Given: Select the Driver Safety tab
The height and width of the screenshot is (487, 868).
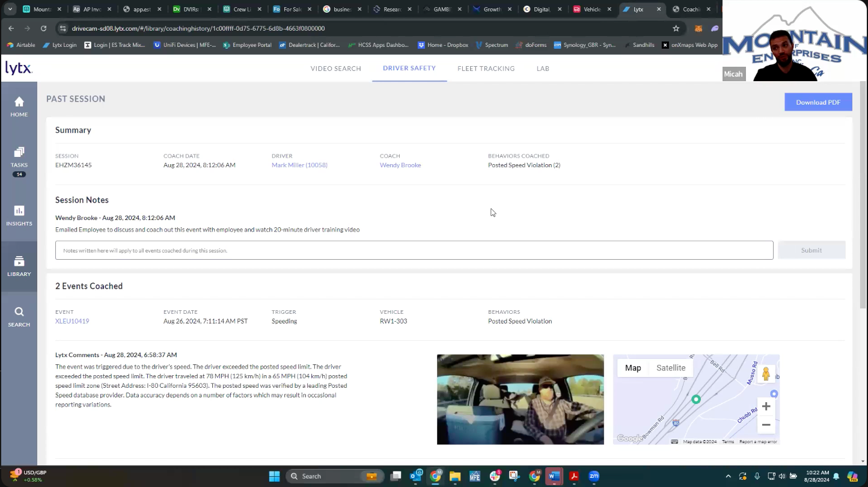Looking at the screenshot, I should [x=409, y=68].
